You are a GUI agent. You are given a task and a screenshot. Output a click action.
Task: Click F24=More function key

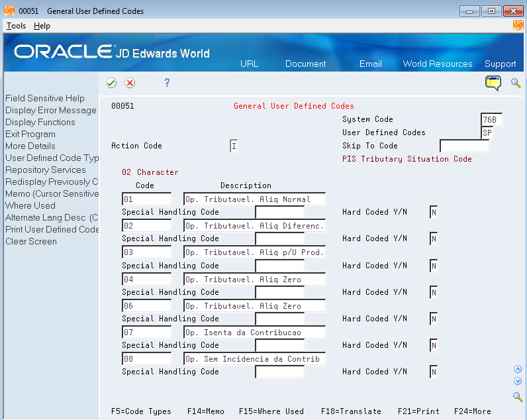click(x=473, y=411)
